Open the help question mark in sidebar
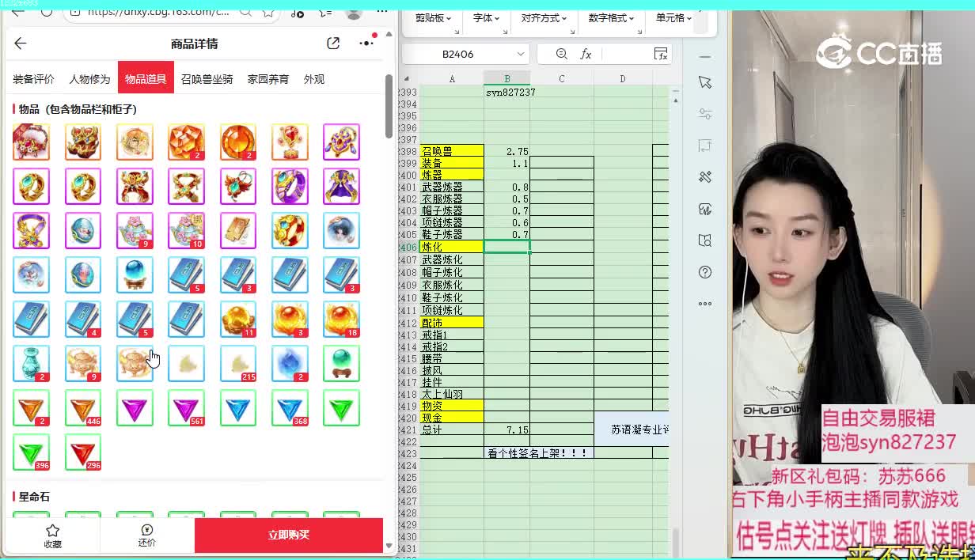 coord(705,272)
